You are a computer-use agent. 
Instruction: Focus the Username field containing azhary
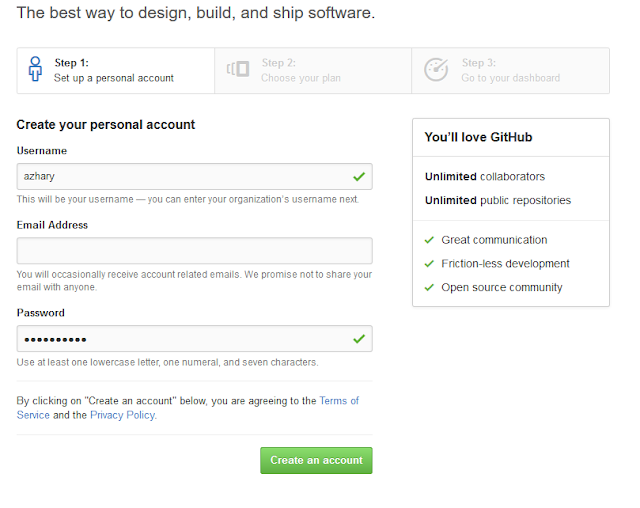tap(194, 176)
